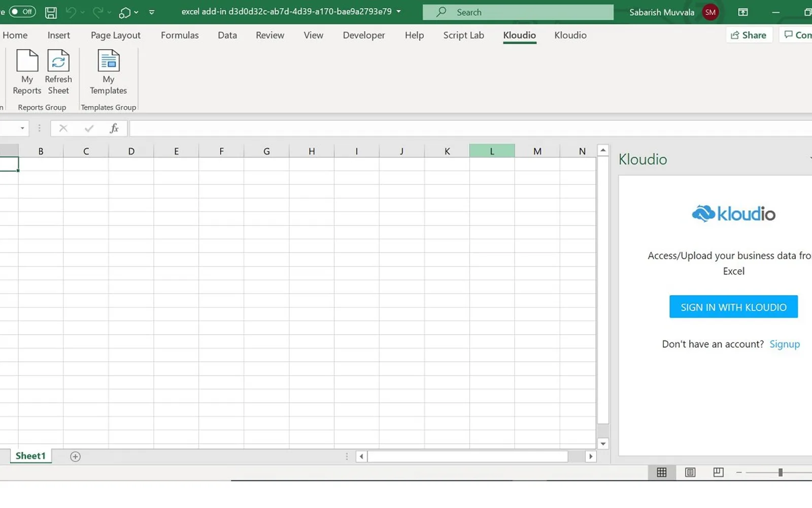The height and width of the screenshot is (508, 812).
Task: Switch to Page Break Preview icon
Action: [x=718, y=472]
